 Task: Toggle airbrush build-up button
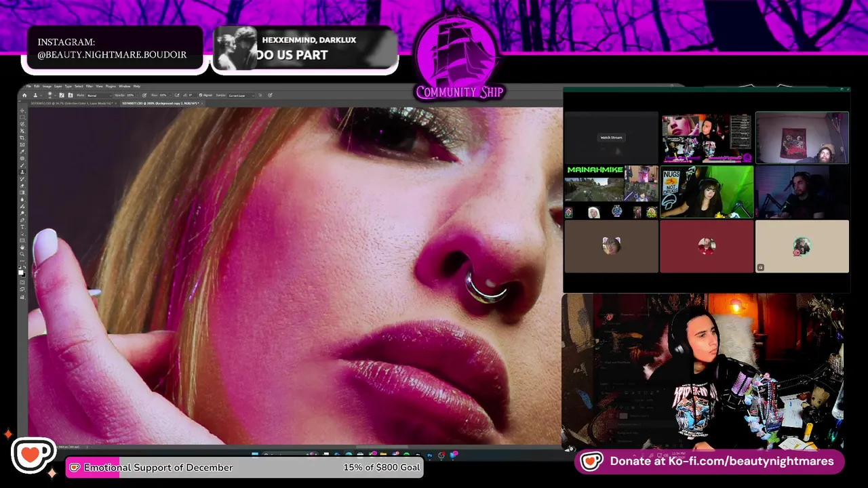pos(177,96)
